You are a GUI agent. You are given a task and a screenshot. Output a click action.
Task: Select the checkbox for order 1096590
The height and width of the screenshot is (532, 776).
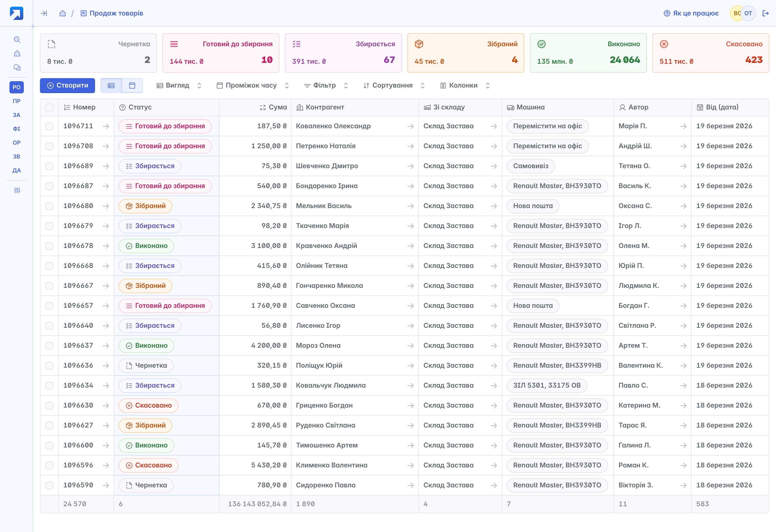(x=49, y=485)
